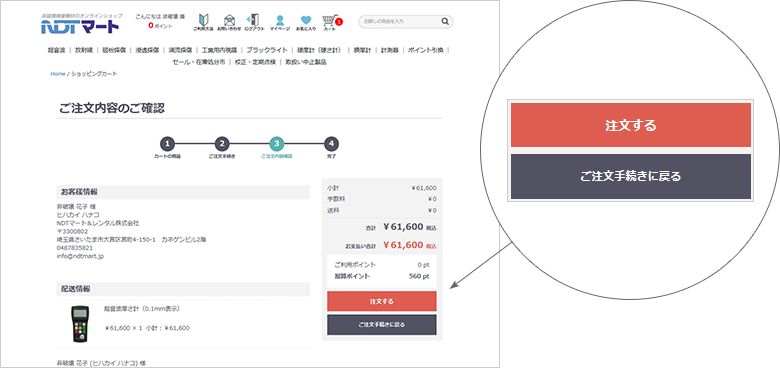
Task: Open the ブラックライト category menu
Action: coord(267,50)
